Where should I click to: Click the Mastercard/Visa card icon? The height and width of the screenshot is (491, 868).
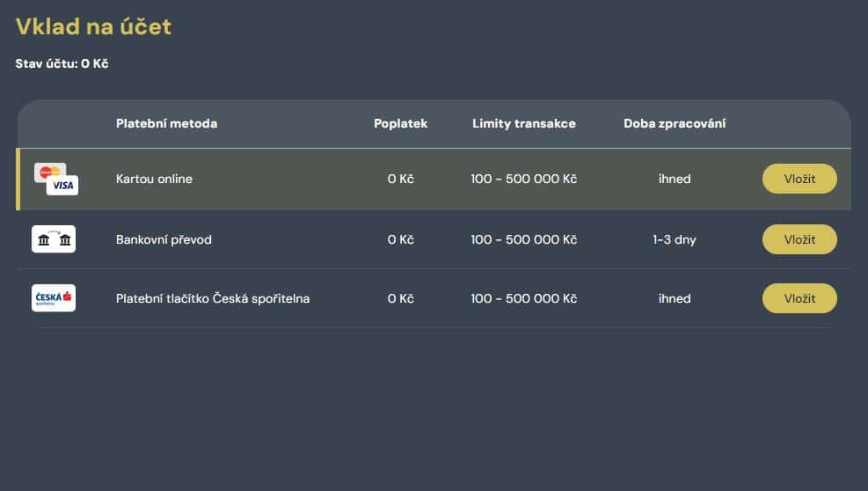[56, 179]
